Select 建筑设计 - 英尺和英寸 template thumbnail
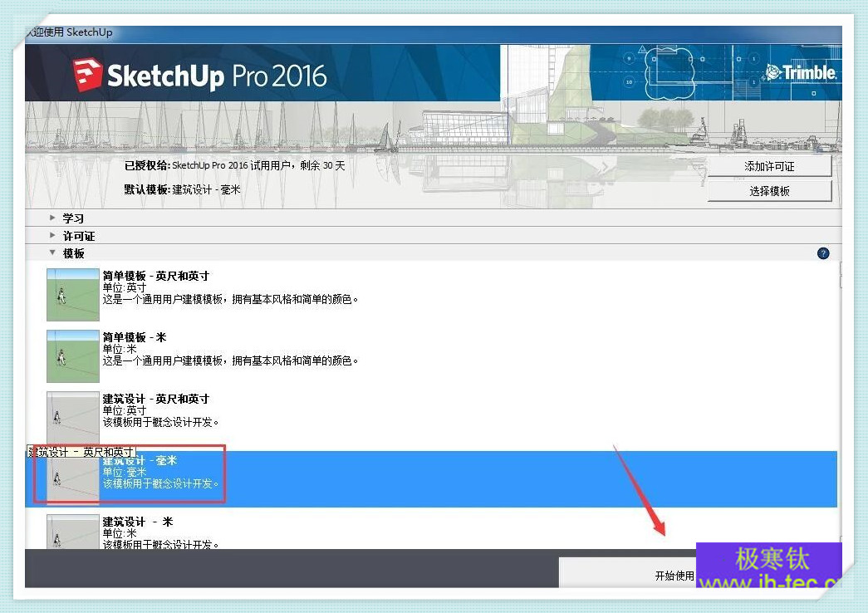 click(x=73, y=418)
